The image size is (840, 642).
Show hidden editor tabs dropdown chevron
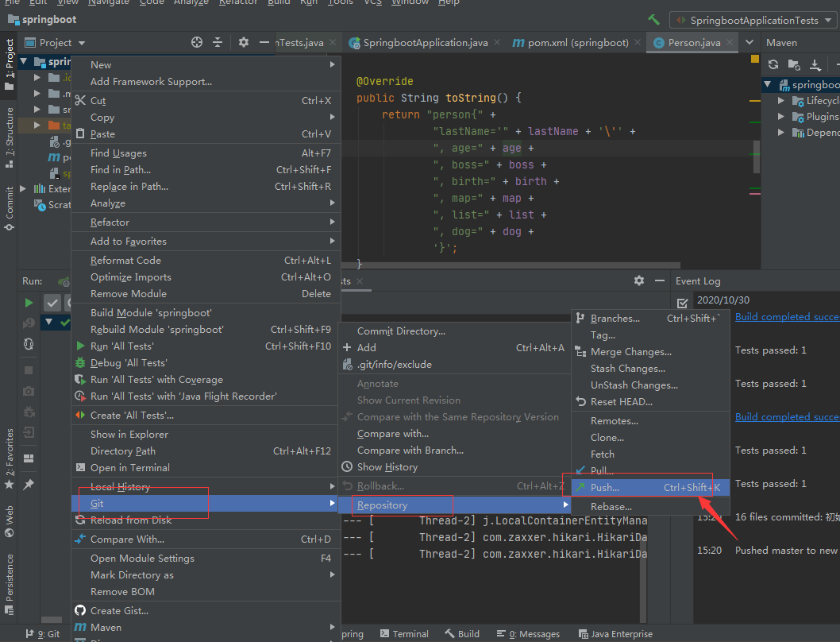[x=749, y=42]
